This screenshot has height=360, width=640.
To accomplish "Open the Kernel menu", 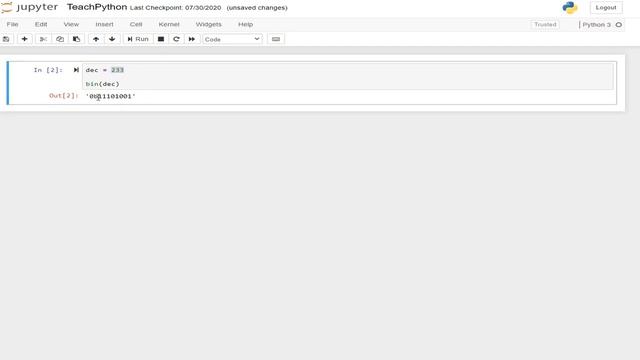I will pos(169,24).
